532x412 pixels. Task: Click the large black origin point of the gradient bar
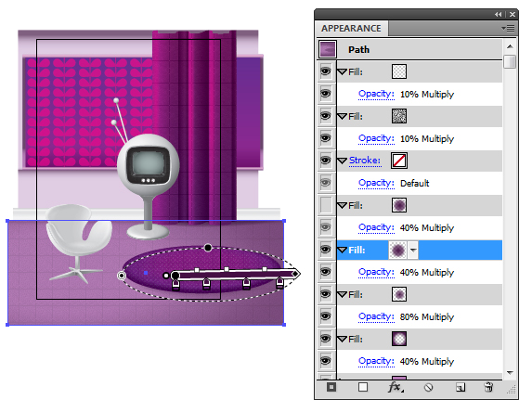click(175, 276)
